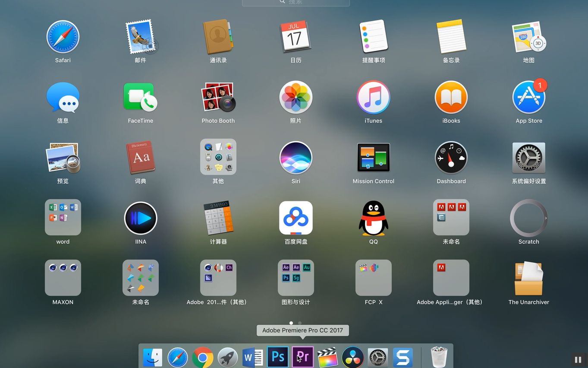Open 未命名 folder with colorful bird icons
Screen dimensions: 588x368
coord(141,278)
